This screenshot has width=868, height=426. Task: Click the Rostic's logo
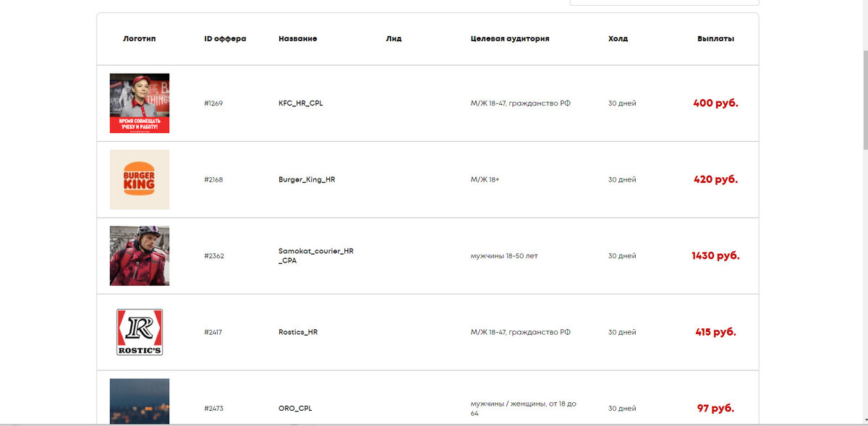140,332
